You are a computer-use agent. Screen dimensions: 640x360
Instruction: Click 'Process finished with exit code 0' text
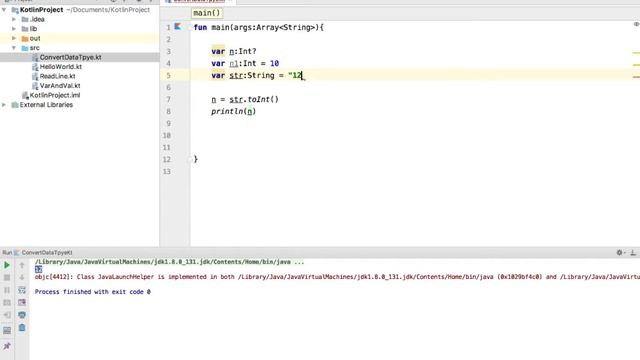point(93,292)
